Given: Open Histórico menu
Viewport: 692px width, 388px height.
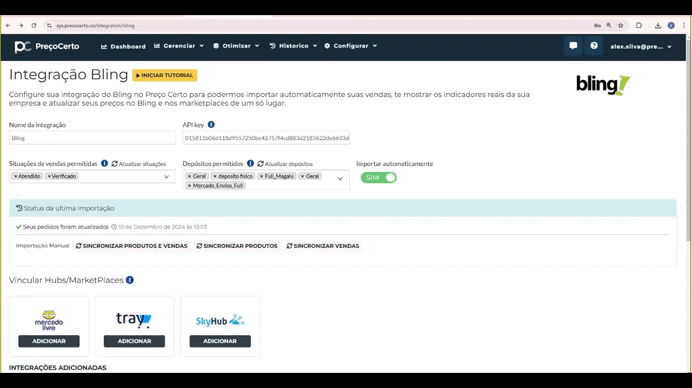Looking at the screenshot, I should pyautogui.click(x=293, y=46).
